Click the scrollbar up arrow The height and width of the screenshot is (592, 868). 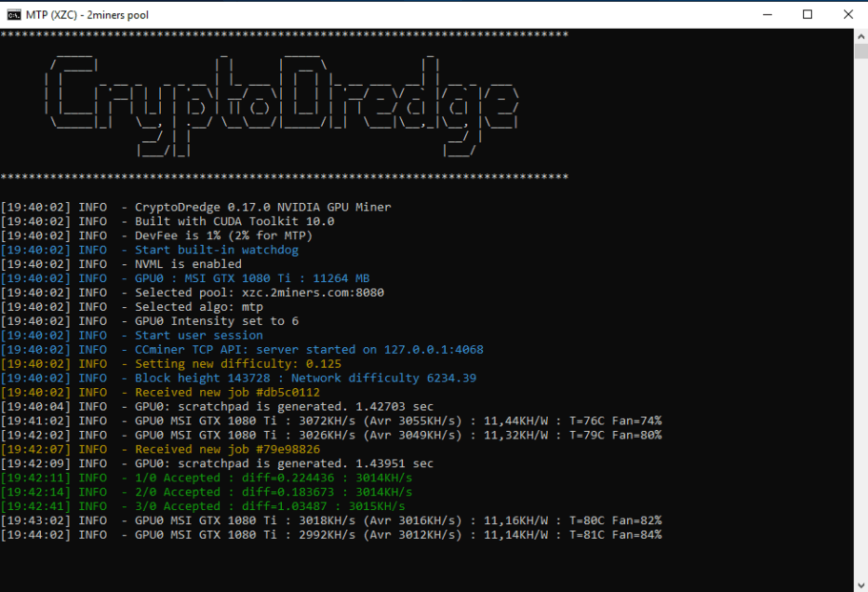pyautogui.click(x=860, y=36)
